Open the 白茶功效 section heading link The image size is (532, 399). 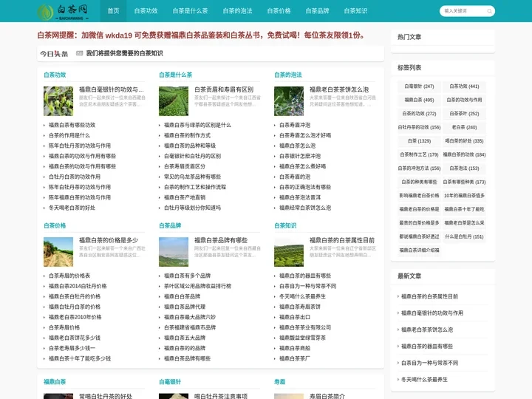click(55, 75)
